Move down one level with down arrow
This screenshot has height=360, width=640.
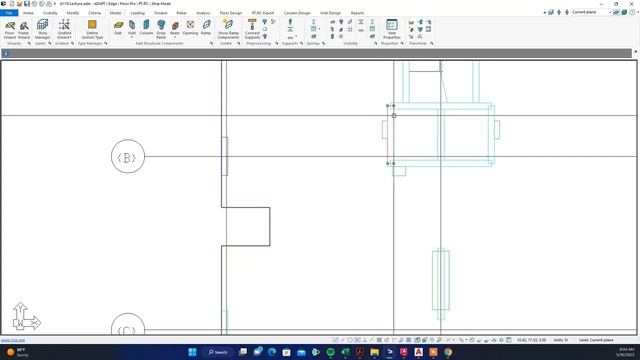[567, 13]
